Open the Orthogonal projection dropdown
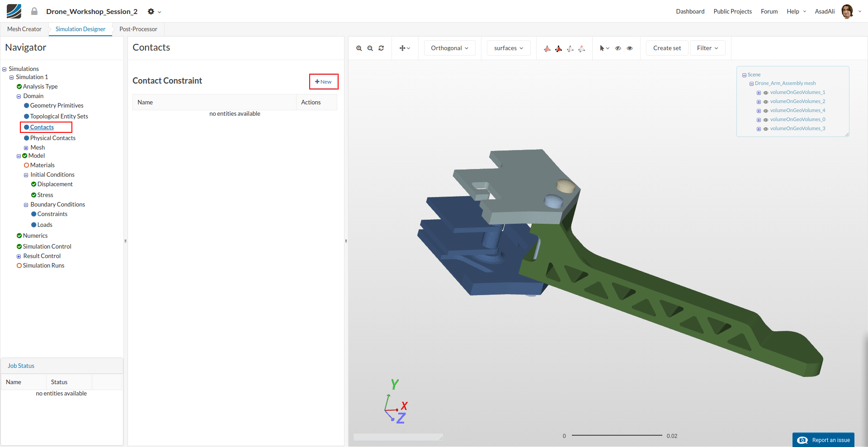Viewport: 868px width, 447px height. point(449,48)
